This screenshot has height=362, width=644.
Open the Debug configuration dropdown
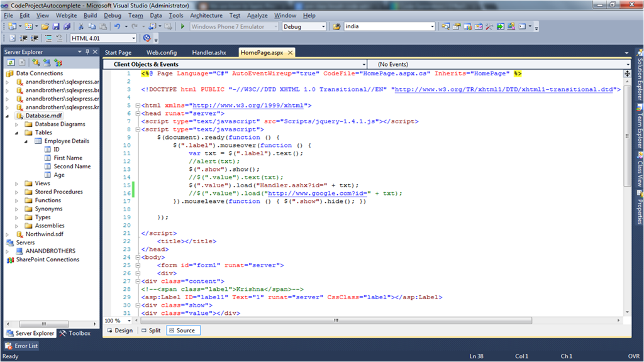point(323,26)
